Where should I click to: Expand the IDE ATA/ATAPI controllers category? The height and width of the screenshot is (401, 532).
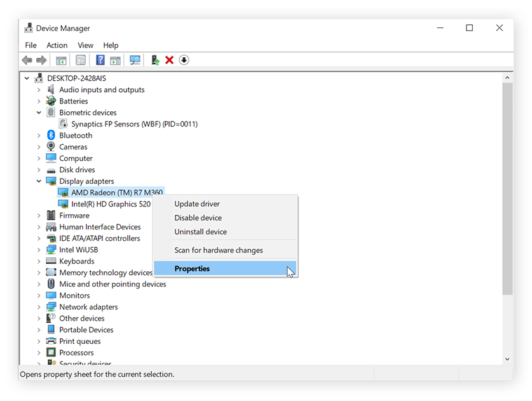(39, 238)
